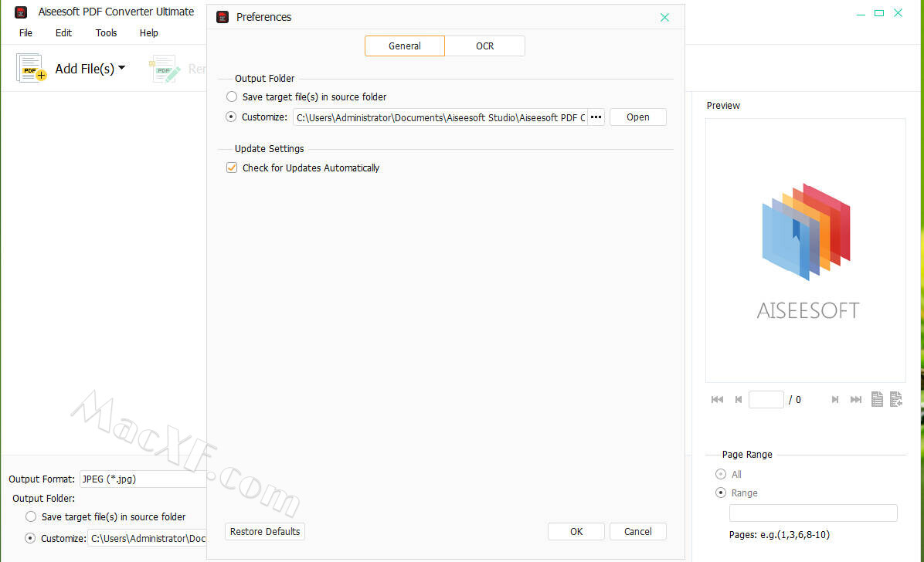Click the Add File(s) PDF icon
924x562 pixels.
point(32,69)
